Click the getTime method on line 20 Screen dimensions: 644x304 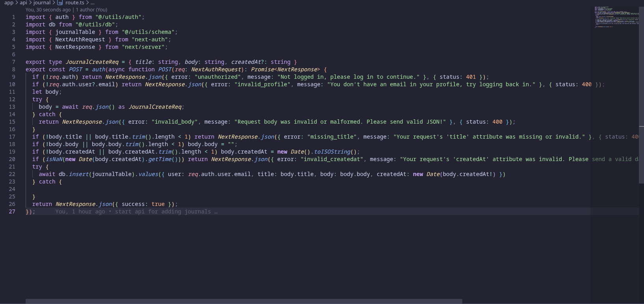(x=160, y=159)
